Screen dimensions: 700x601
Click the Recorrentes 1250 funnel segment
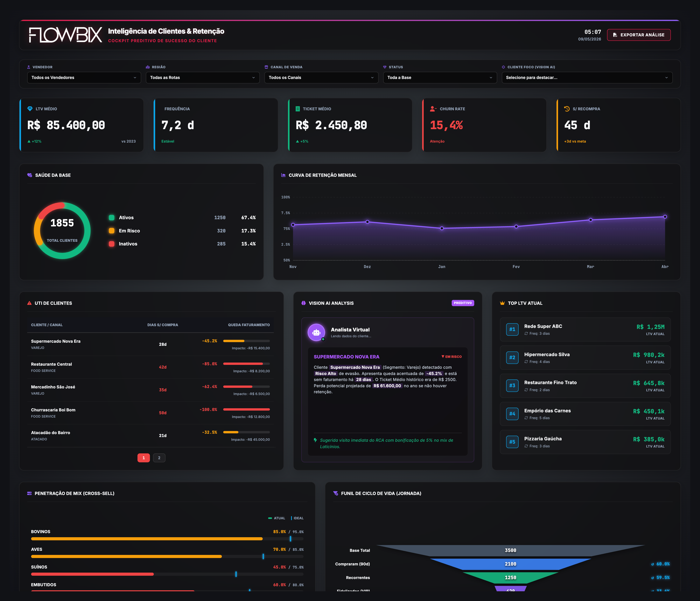[x=510, y=578]
